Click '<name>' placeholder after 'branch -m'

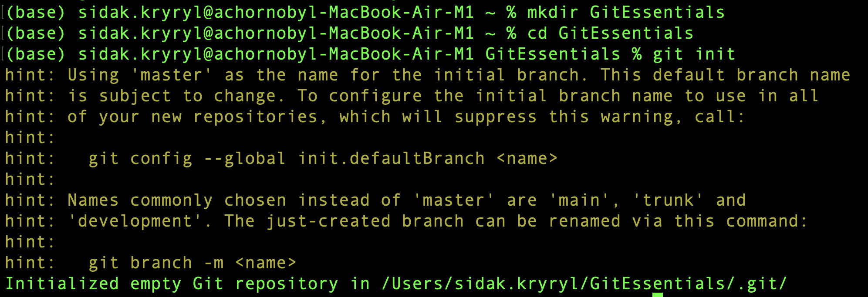[x=265, y=263]
